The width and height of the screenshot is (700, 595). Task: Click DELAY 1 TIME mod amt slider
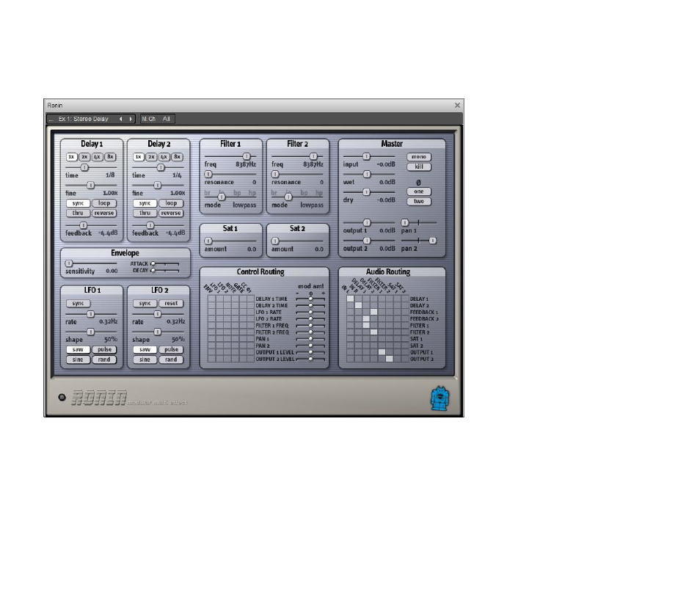pyautogui.click(x=310, y=299)
